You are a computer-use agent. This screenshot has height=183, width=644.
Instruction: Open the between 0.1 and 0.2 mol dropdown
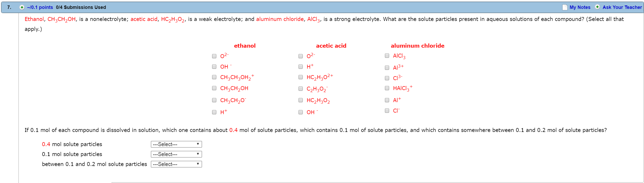[x=176, y=164]
